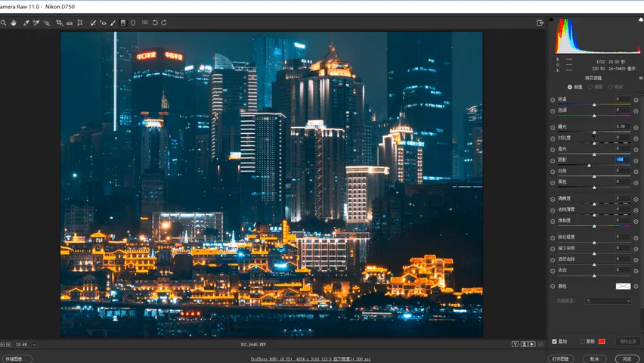Select the Adjustment Brush tool
Image resolution: width=644 pixels, height=363 pixels.
pyautogui.click(x=113, y=23)
